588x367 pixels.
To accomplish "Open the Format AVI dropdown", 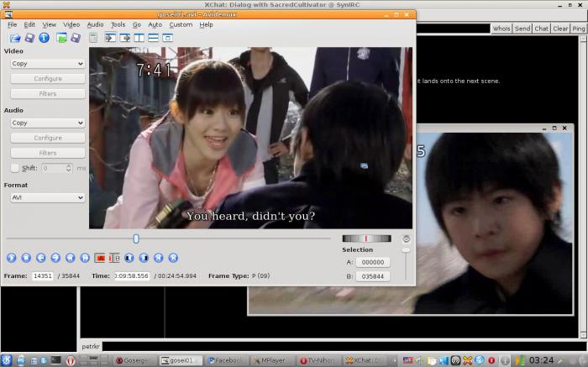I will 48,197.
